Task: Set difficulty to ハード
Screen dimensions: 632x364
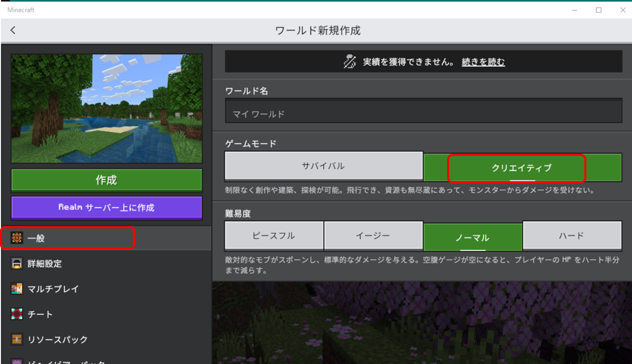Action: coord(572,235)
